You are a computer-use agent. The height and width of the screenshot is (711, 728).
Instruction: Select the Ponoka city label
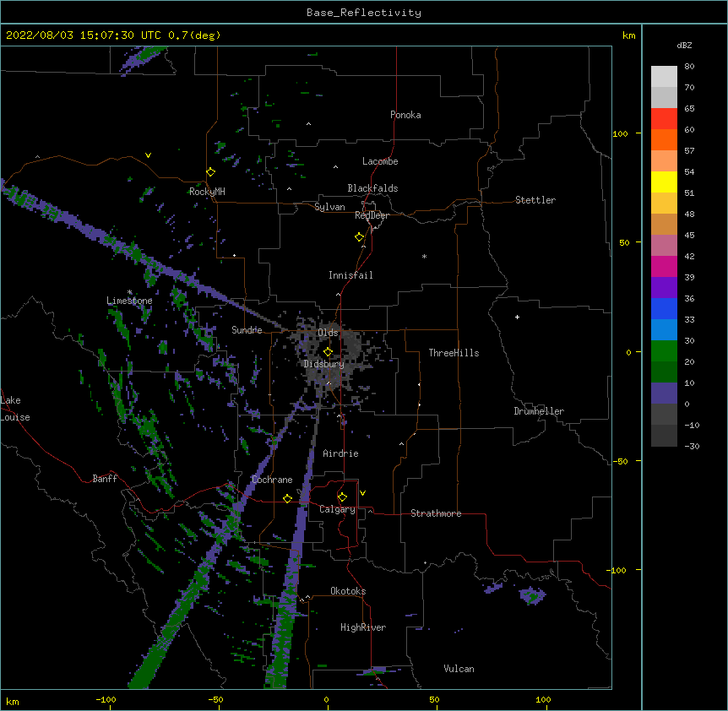(x=405, y=115)
